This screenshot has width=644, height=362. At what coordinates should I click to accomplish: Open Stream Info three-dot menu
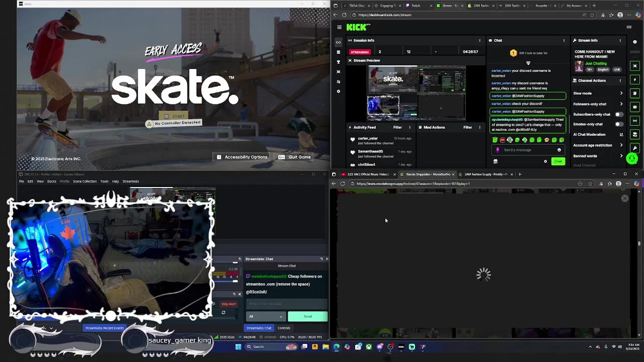[620, 40]
